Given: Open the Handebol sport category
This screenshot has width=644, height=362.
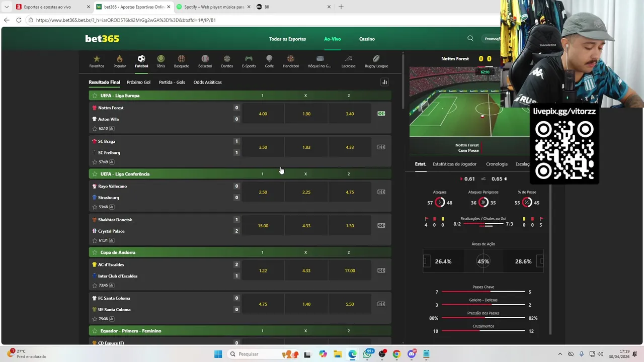Looking at the screenshot, I should [290, 61].
